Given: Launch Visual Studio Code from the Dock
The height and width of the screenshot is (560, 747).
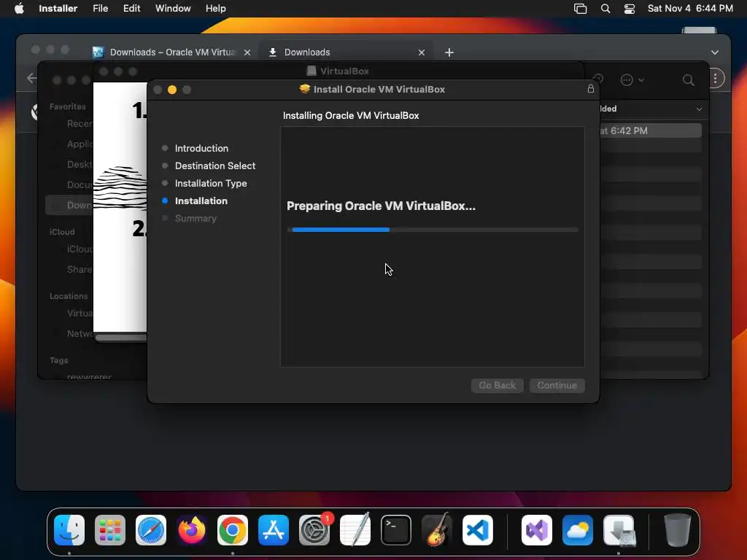Looking at the screenshot, I should click(478, 530).
